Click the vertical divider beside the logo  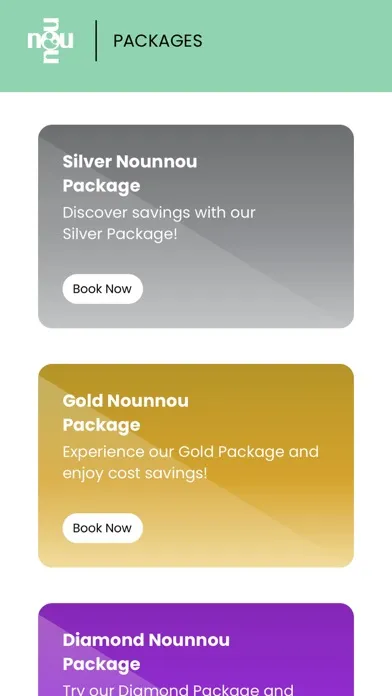96,41
